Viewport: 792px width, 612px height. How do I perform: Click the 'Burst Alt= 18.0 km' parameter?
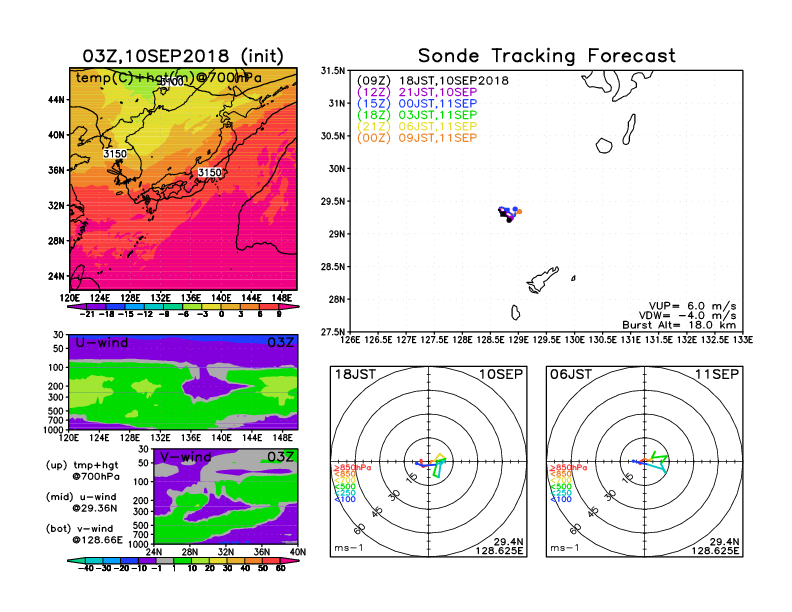[679, 325]
